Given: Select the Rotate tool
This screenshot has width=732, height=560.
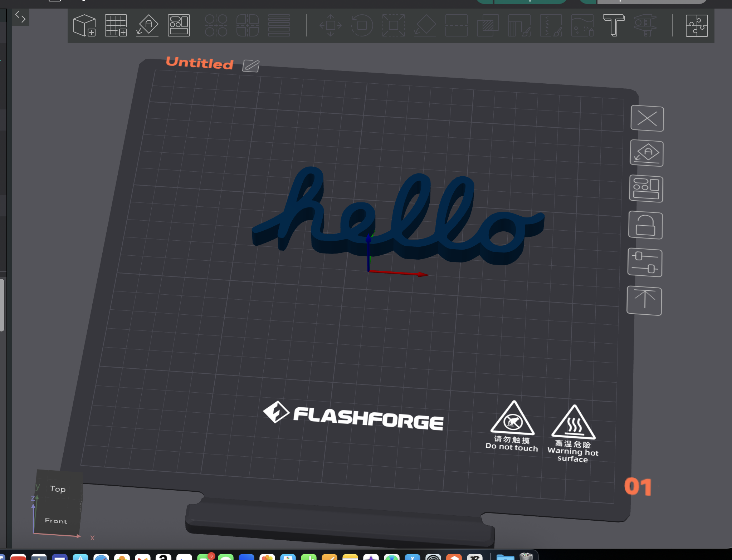Looking at the screenshot, I should (362, 25).
